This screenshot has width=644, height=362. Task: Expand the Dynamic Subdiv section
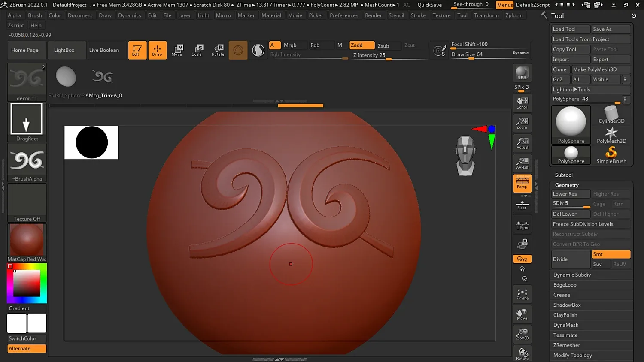point(572,275)
